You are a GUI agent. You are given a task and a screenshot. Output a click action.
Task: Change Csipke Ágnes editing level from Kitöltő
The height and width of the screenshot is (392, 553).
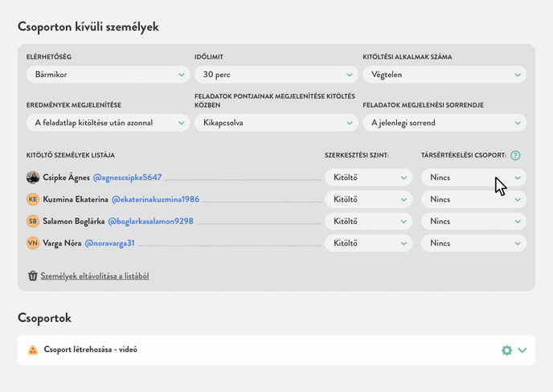368,178
